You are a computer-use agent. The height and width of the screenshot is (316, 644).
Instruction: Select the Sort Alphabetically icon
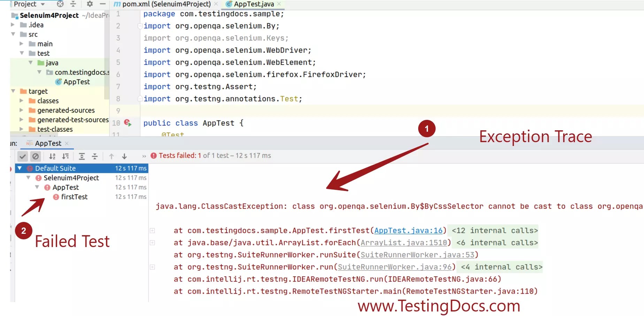coord(52,156)
